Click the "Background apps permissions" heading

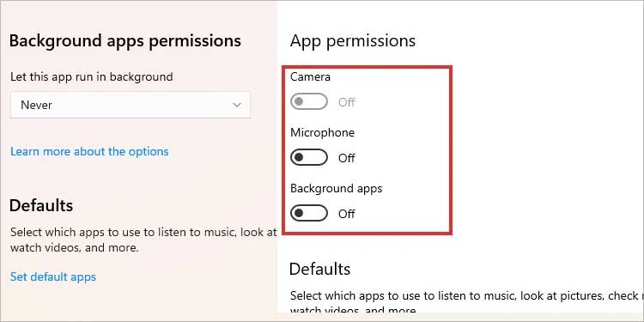[x=125, y=41]
